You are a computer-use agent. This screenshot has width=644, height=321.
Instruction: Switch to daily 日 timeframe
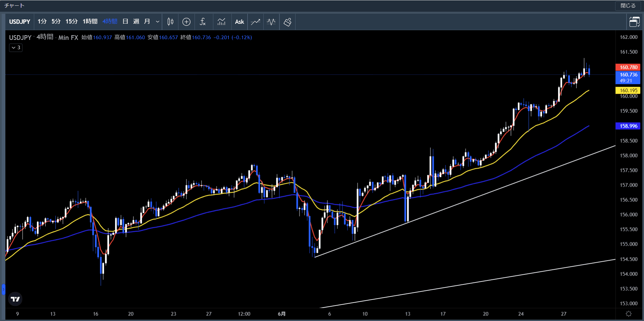click(x=125, y=21)
